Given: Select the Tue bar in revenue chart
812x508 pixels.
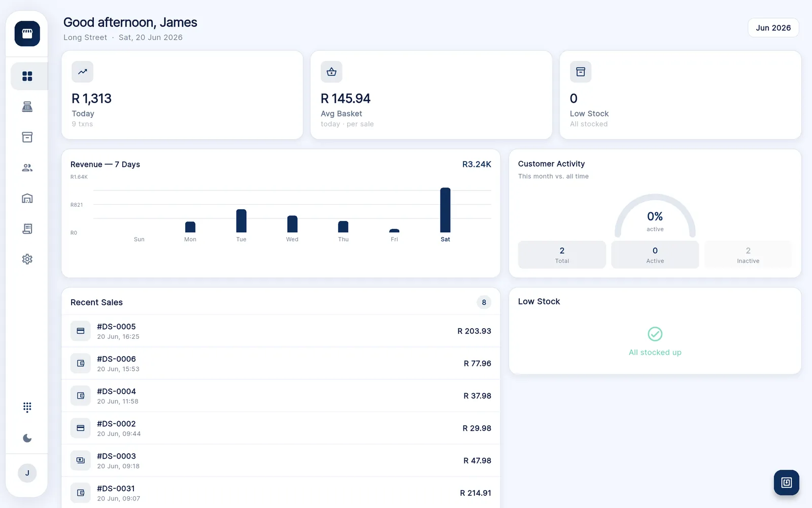Looking at the screenshot, I should 241,221.
